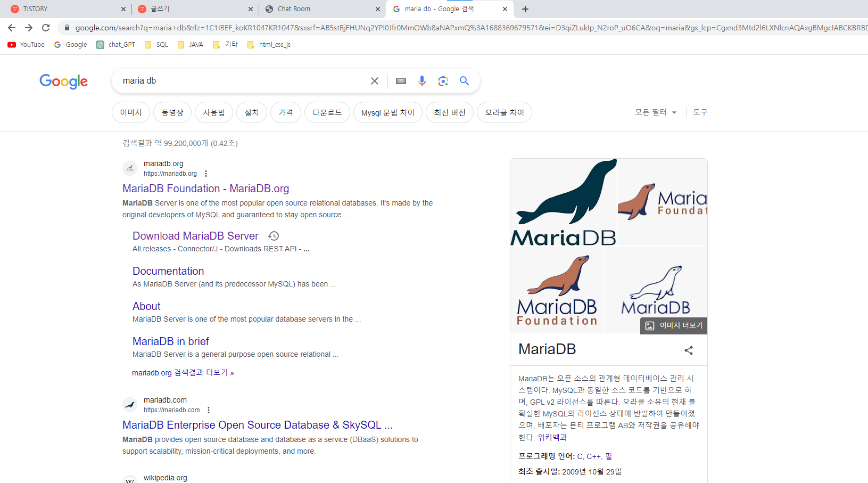Go to Google homepage via logo

pos(64,81)
